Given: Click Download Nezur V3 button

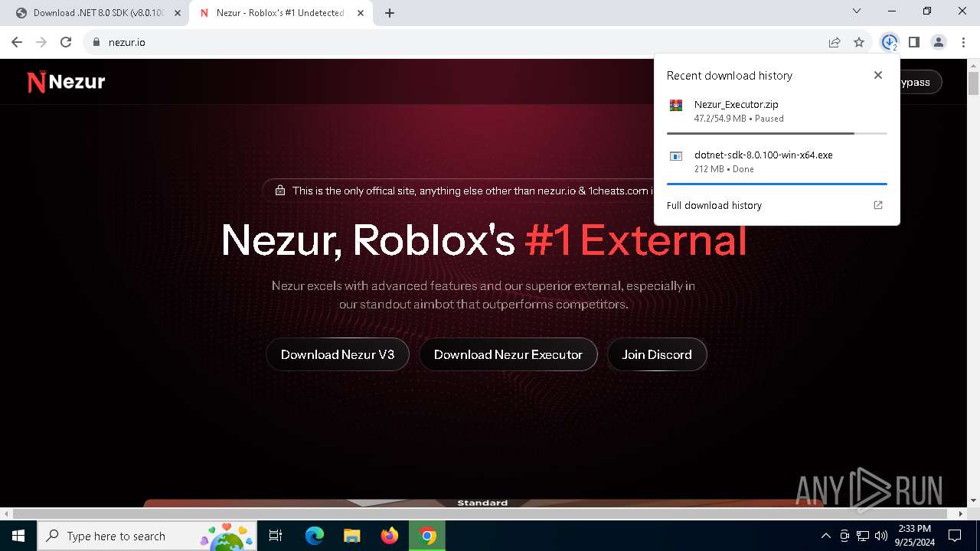Looking at the screenshot, I should (x=338, y=354).
